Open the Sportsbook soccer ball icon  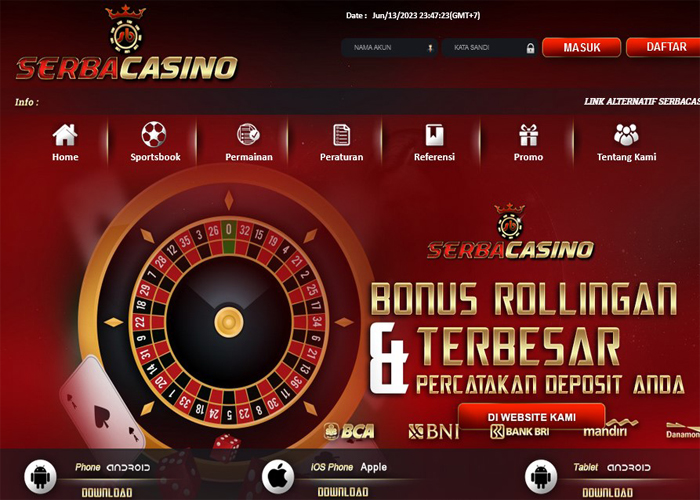click(x=154, y=134)
